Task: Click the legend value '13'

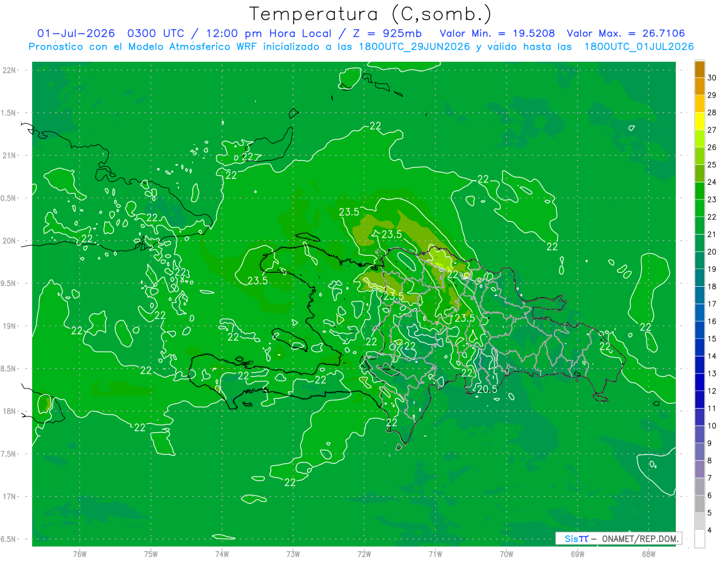Action: (x=712, y=373)
